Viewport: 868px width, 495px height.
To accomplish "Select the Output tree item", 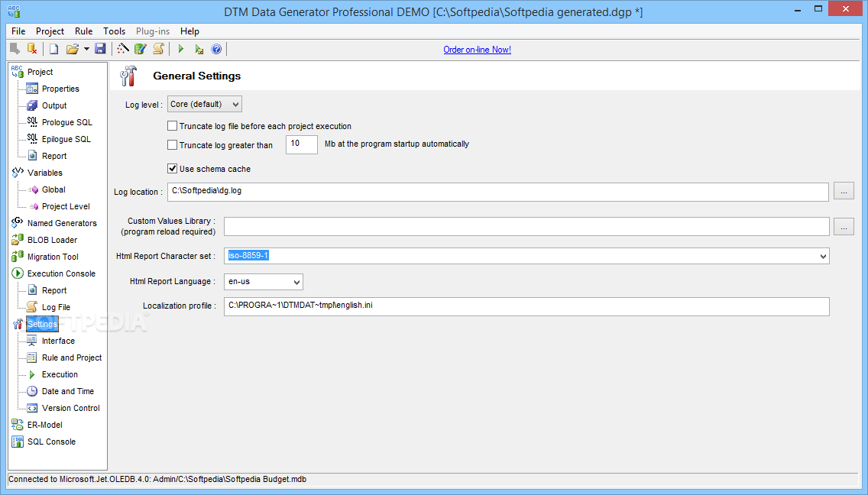I will pos(54,105).
